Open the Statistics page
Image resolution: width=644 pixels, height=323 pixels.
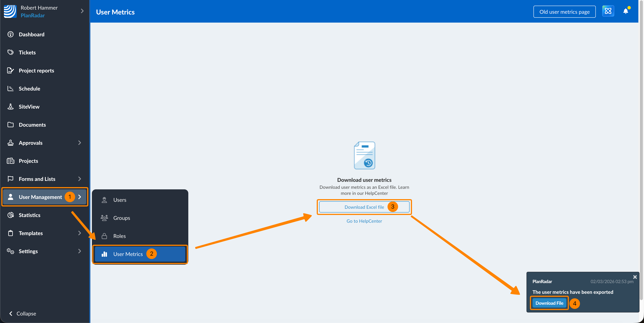[30, 215]
